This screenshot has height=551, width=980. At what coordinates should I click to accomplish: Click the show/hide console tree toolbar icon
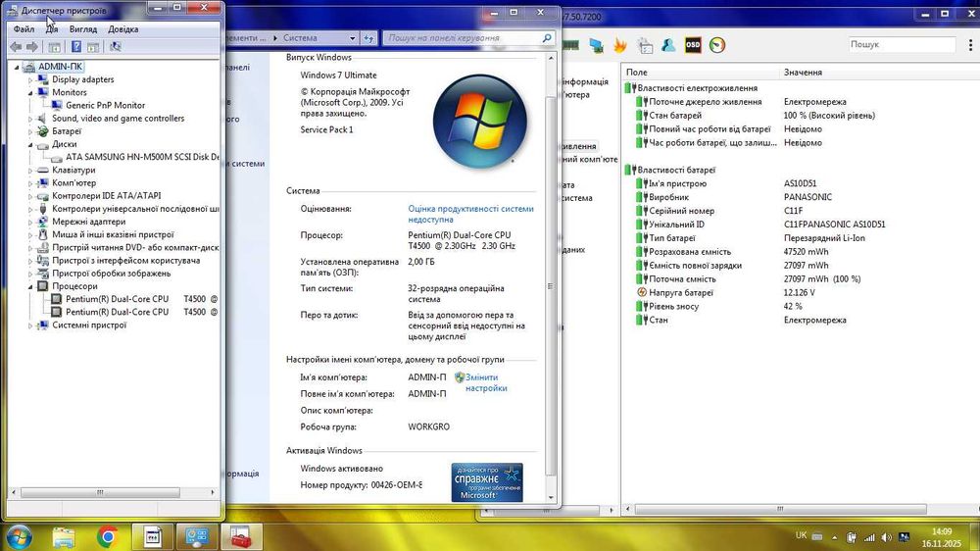coord(54,47)
